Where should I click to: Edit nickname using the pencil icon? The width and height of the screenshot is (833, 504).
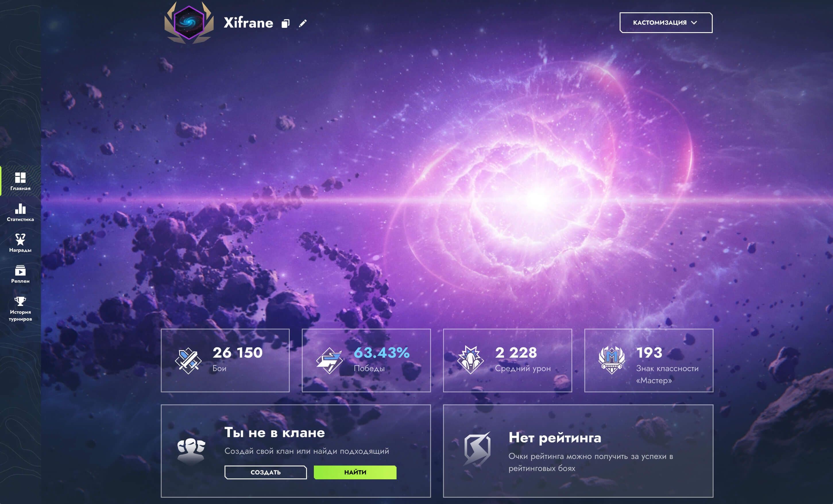click(303, 23)
